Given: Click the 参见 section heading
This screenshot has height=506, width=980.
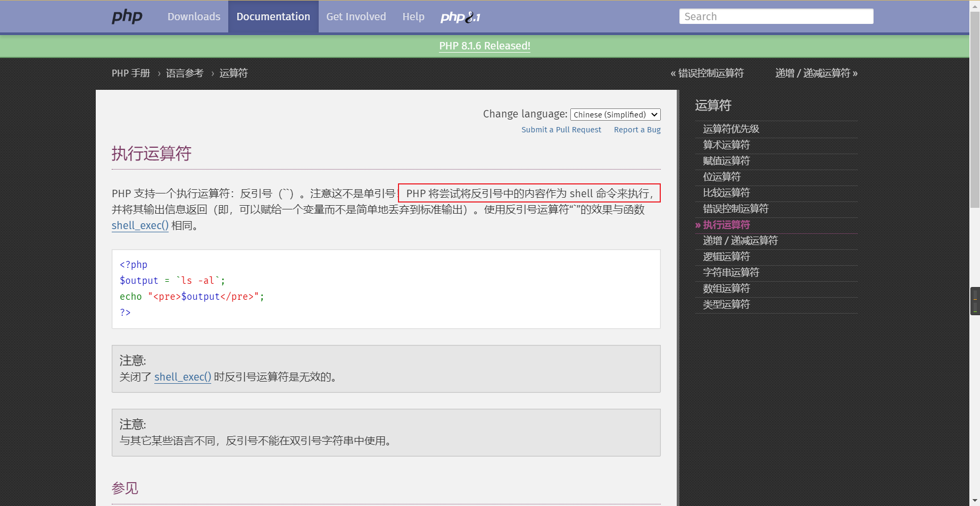Looking at the screenshot, I should (125, 488).
